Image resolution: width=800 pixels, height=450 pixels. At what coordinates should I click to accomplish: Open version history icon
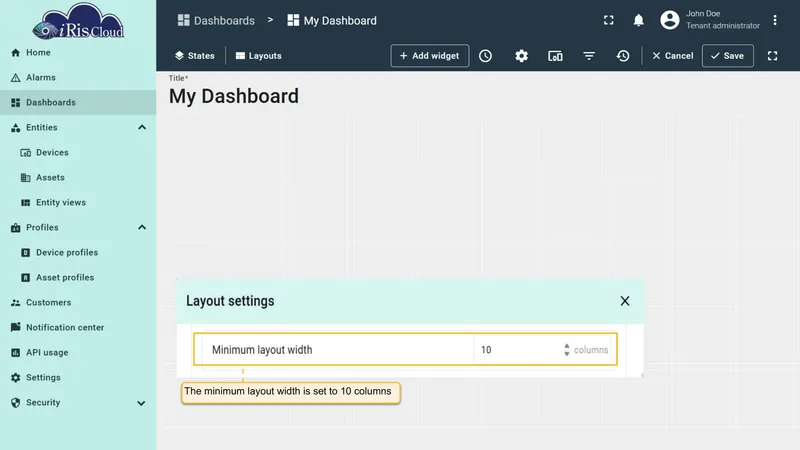(x=622, y=56)
